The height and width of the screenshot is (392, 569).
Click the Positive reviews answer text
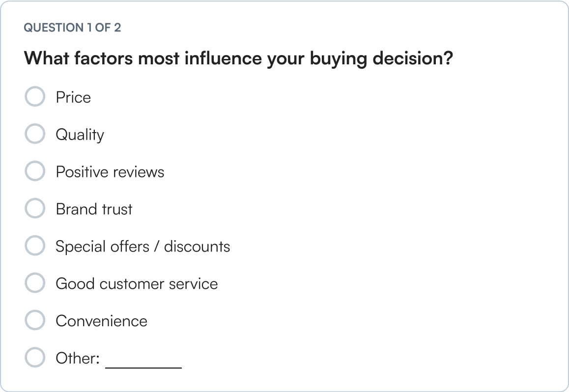tap(111, 171)
